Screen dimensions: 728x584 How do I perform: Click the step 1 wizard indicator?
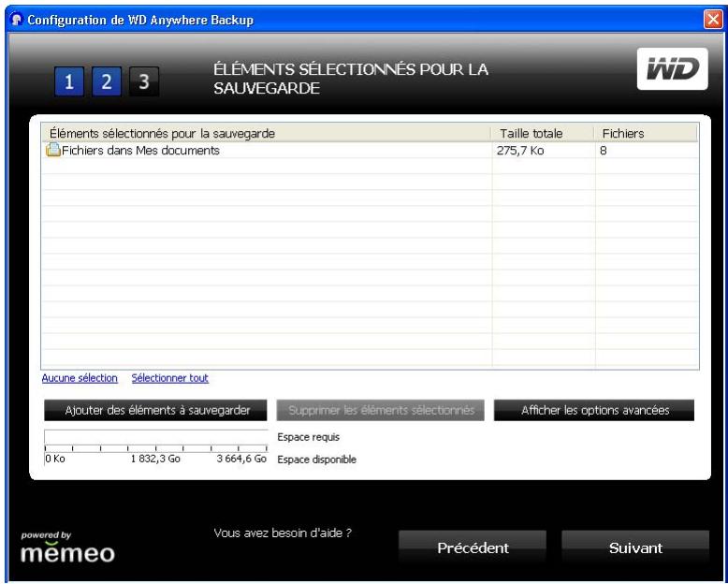pos(69,81)
